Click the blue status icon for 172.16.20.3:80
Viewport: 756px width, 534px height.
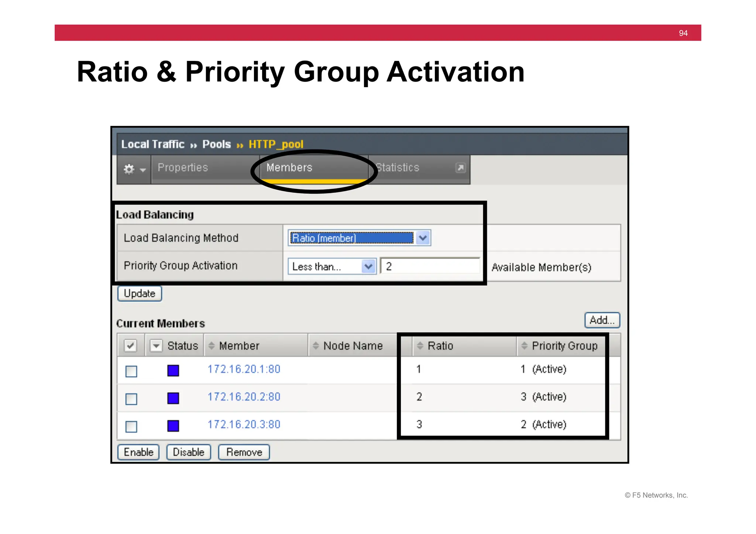tap(173, 426)
